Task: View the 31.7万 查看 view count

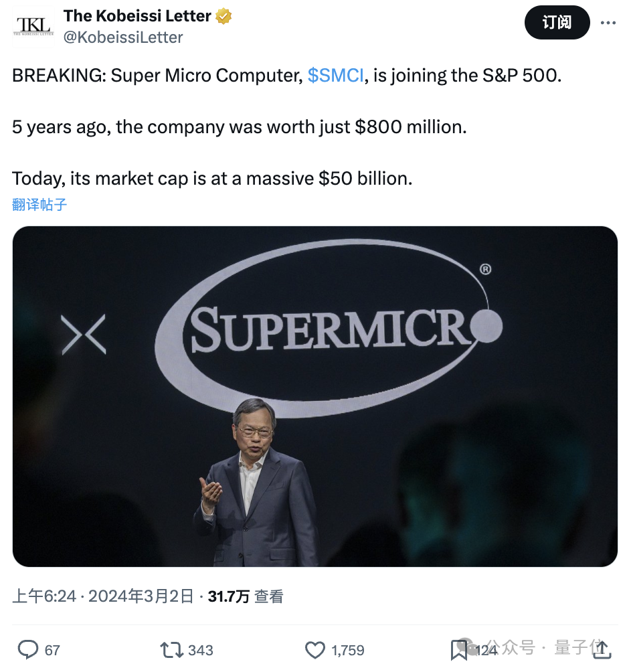Action: coord(246,596)
